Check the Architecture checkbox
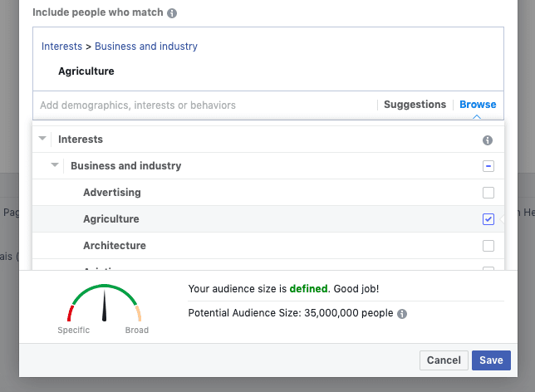 coord(488,246)
